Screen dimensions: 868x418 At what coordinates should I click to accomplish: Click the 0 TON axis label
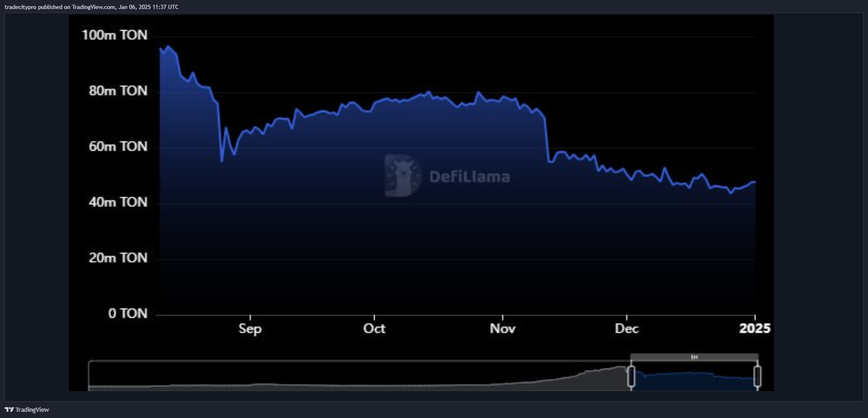(128, 313)
